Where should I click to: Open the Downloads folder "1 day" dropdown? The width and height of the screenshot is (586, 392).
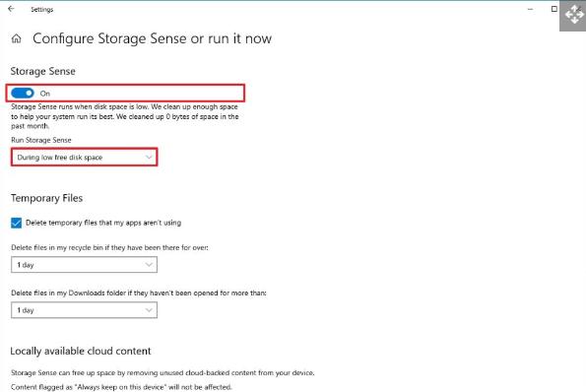(x=84, y=310)
